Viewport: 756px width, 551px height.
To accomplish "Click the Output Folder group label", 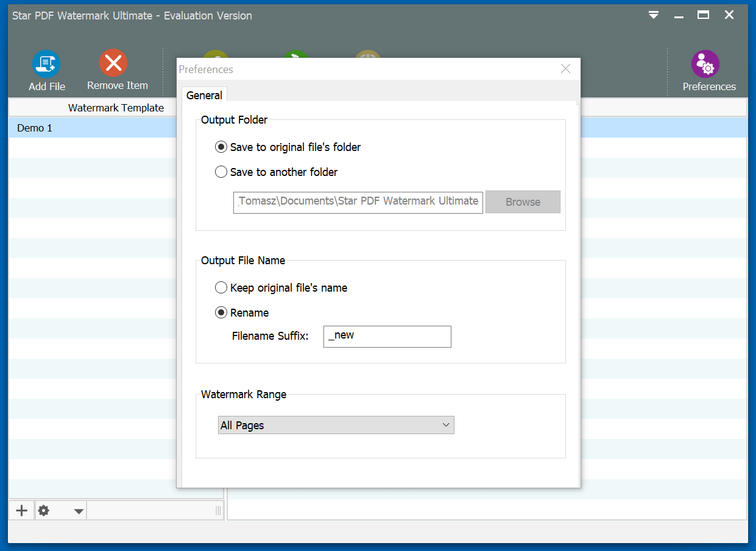I will (235, 120).
